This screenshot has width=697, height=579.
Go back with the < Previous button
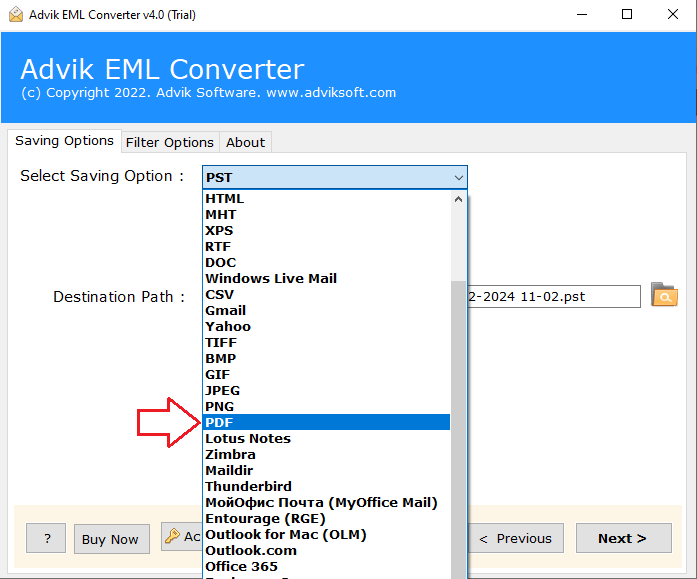point(516,538)
